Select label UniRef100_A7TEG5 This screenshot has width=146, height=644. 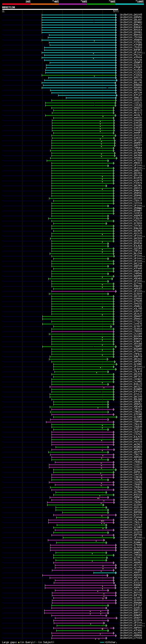click(131, 161)
